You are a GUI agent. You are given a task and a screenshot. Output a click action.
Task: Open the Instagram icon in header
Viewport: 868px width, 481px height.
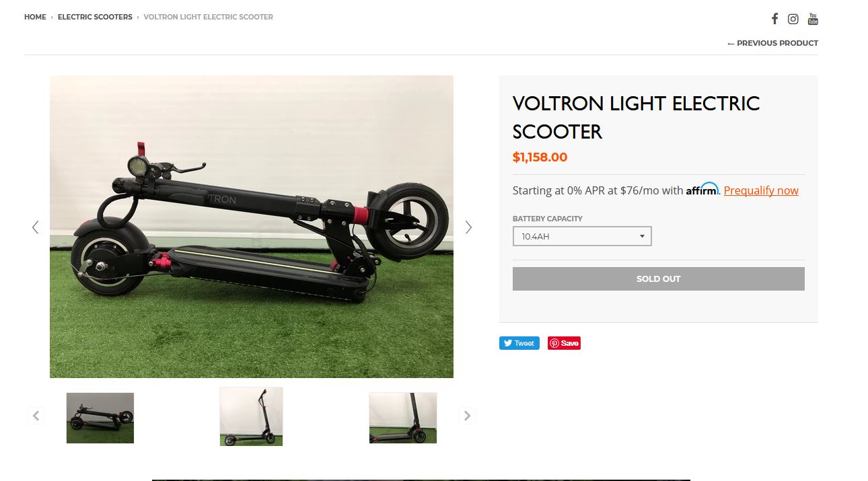[793, 19]
